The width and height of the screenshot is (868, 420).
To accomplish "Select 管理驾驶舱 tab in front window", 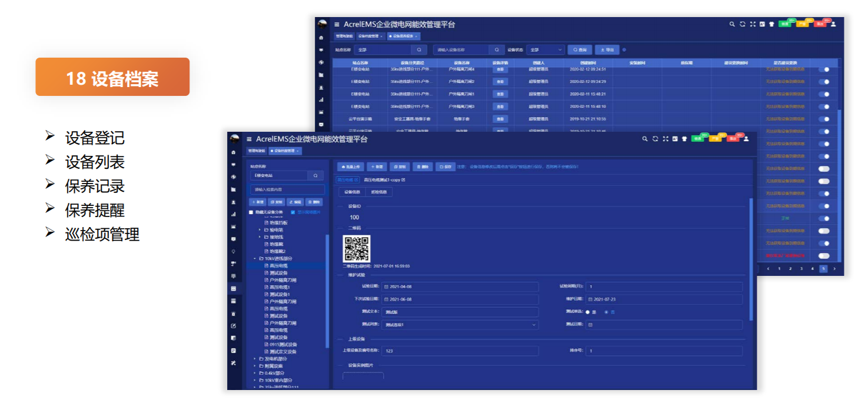I will coord(257,151).
